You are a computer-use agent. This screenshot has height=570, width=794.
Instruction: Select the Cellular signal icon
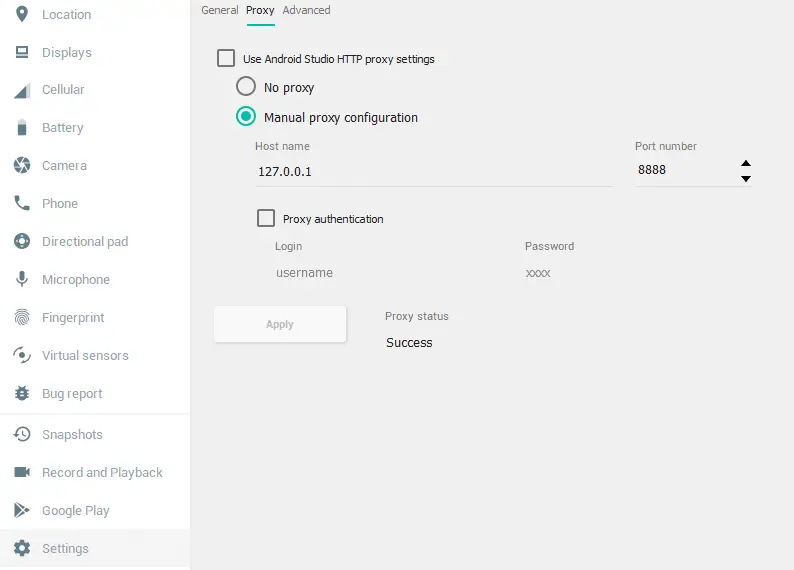[x=22, y=90]
